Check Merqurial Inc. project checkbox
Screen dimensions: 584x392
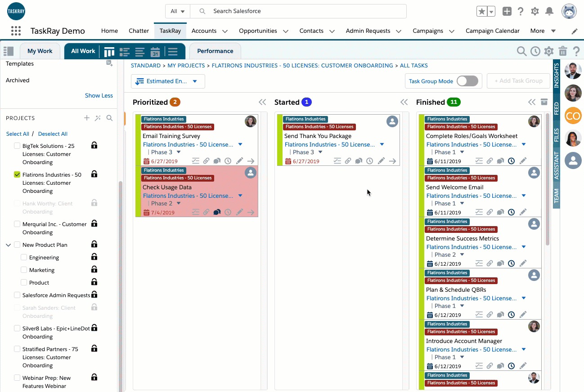[17, 224]
